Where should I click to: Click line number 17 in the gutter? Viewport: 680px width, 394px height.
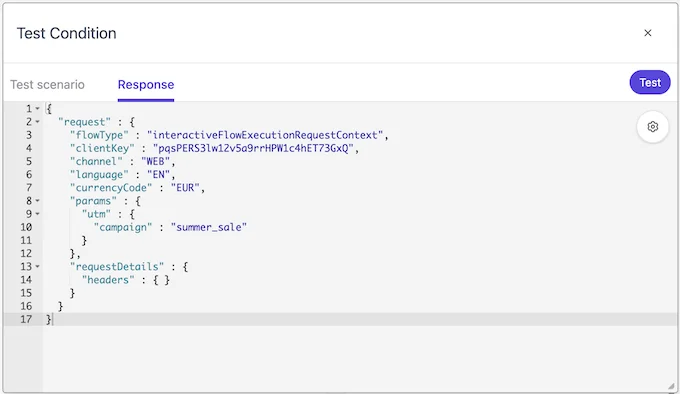click(x=26, y=319)
